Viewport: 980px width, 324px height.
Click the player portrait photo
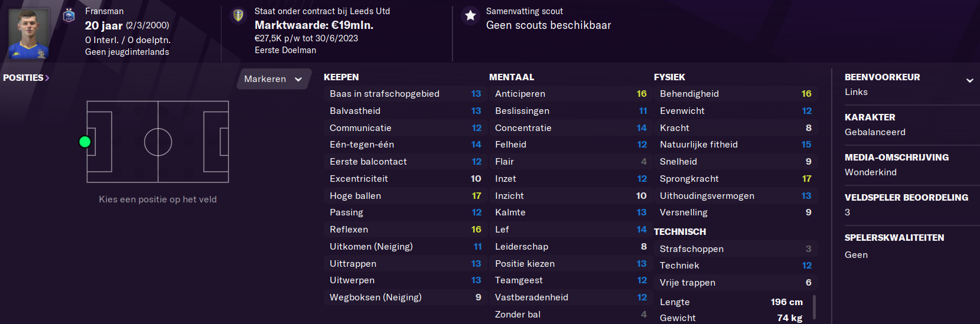tap(29, 33)
